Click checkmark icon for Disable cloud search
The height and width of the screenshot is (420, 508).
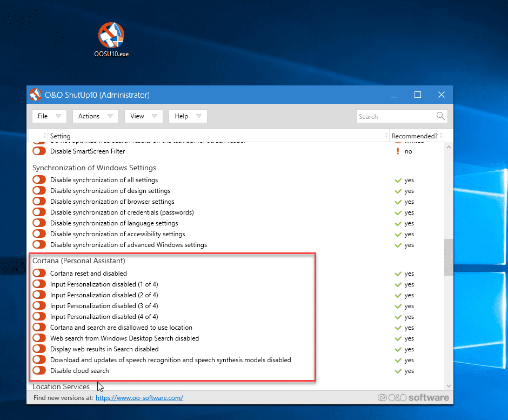tap(398, 371)
